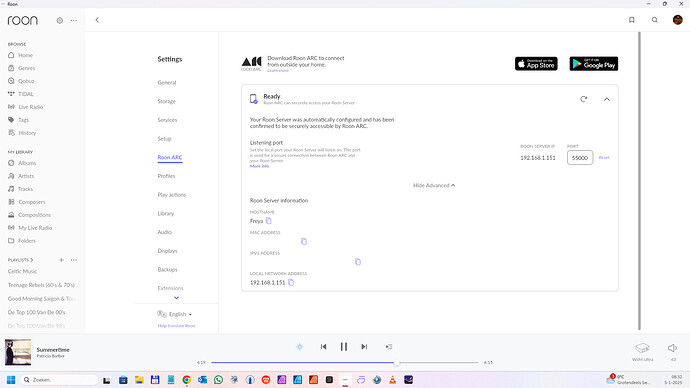Collapse the Ready status panel

606,99
